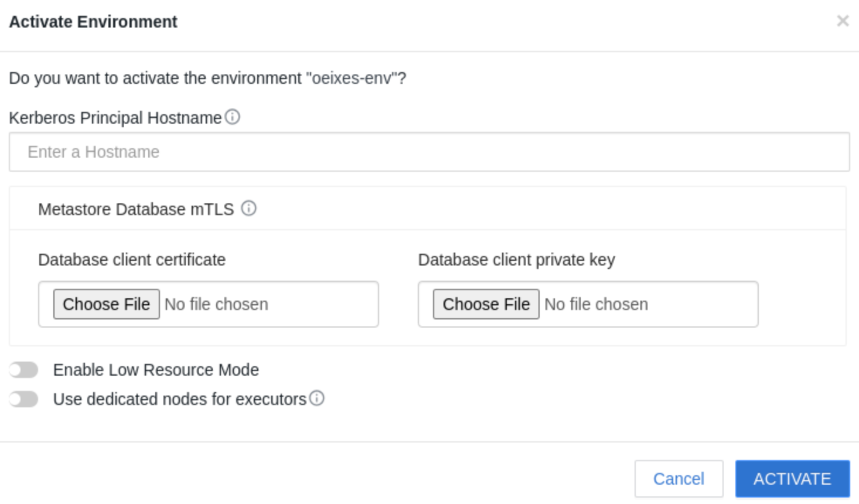859x504 pixels.
Task: Click the "Database client certificate" label
Action: coord(132,260)
